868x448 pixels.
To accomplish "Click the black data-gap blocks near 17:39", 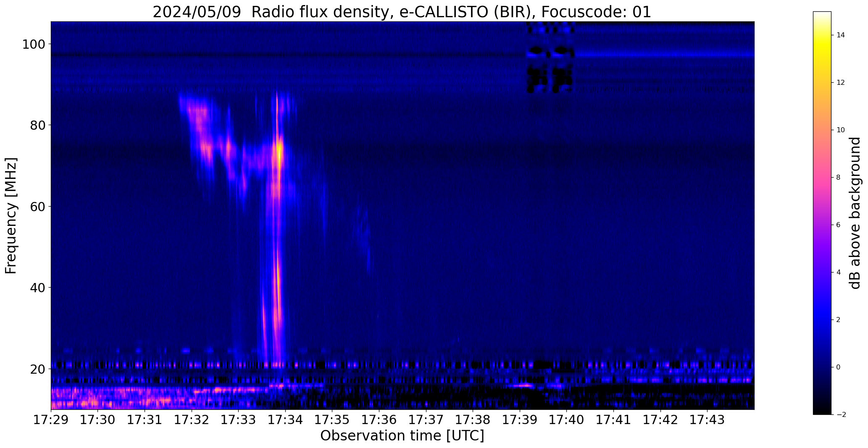I will click(x=550, y=57).
